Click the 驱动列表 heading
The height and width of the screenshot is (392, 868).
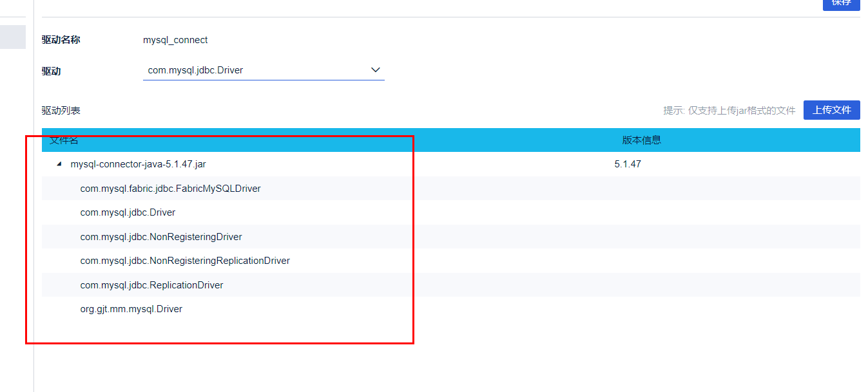tap(61, 111)
